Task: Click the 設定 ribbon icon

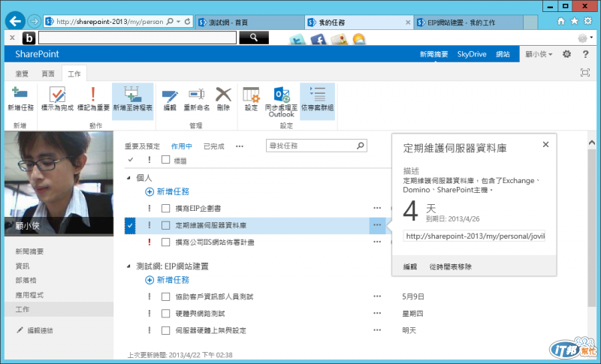Action: tap(251, 99)
